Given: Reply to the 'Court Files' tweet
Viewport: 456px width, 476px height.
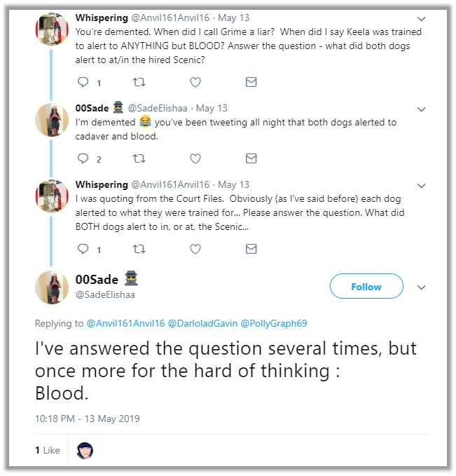Looking at the screenshot, I should (83, 249).
